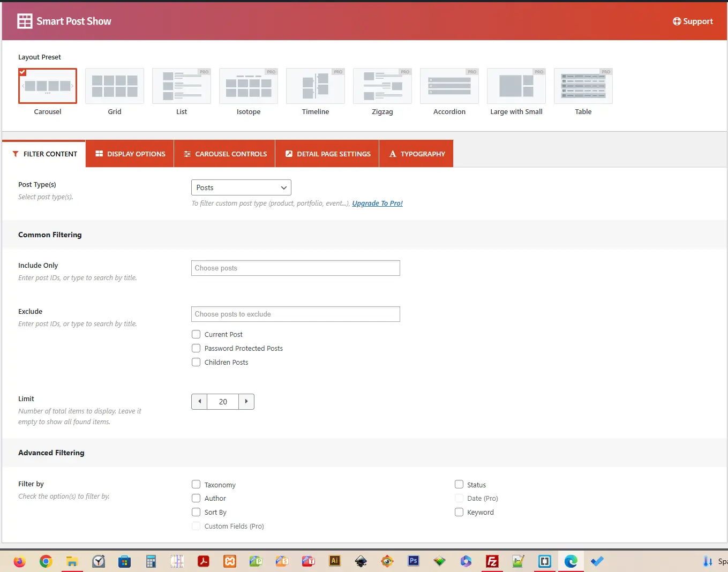The height and width of the screenshot is (572, 728).
Task: Choose the Table layout preset icon
Action: tap(583, 86)
